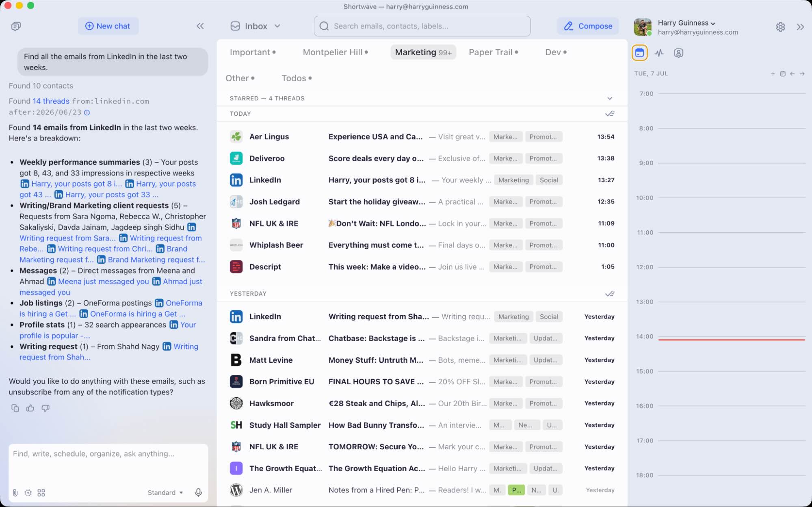Open the chat apps grid icon
This screenshot has width=812, height=507.
(41, 493)
